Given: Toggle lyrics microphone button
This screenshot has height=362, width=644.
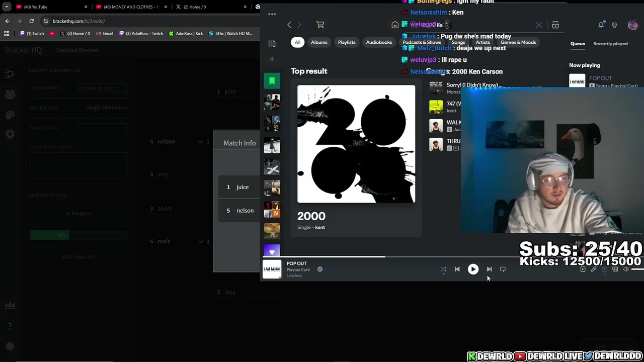Looking at the screenshot, I should pos(594,269).
